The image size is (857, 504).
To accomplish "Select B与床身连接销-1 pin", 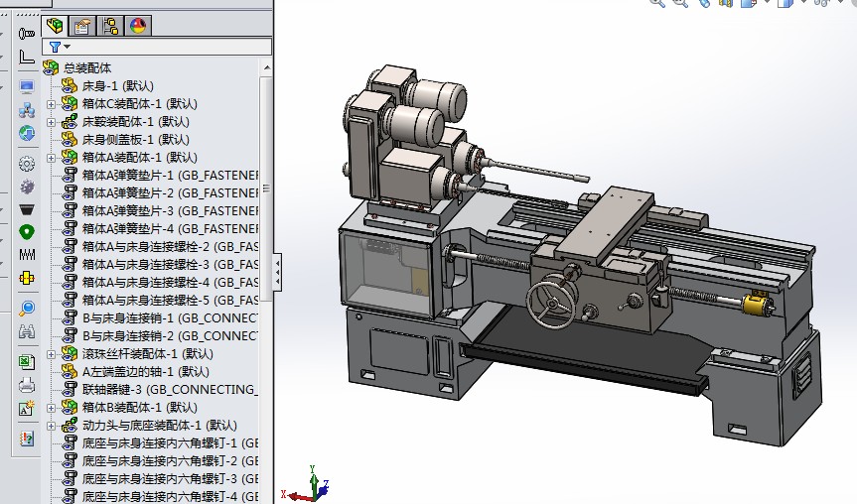I will coord(170,317).
